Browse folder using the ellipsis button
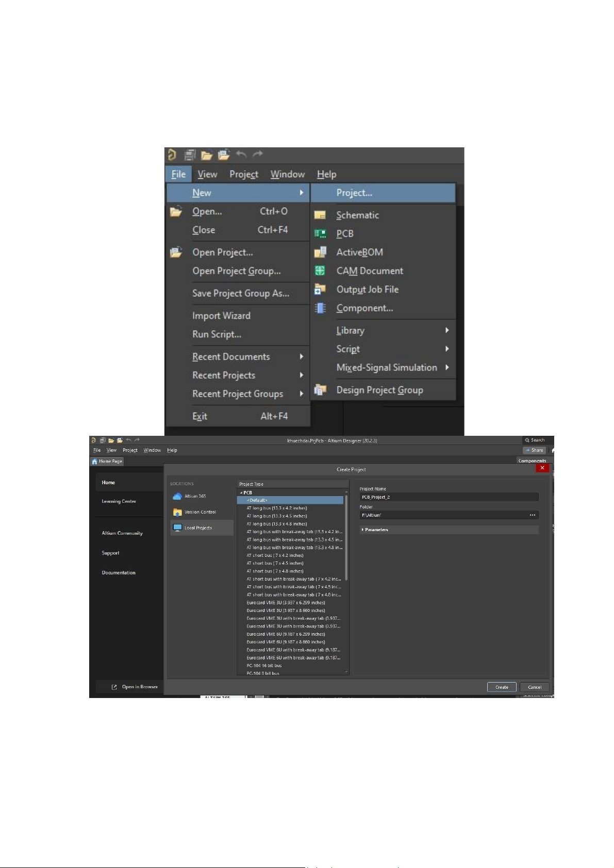The height and width of the screenshot is (868, 614). 532,515
